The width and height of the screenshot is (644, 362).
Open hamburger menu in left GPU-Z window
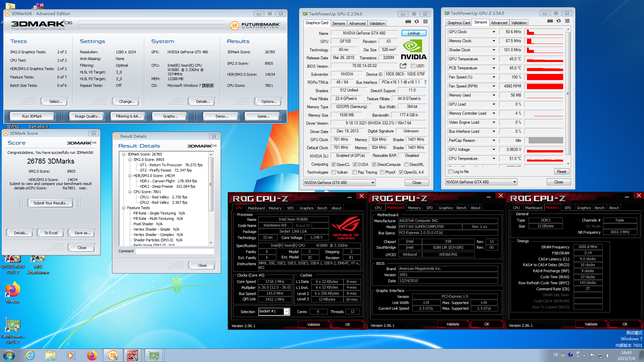point(425,22)
